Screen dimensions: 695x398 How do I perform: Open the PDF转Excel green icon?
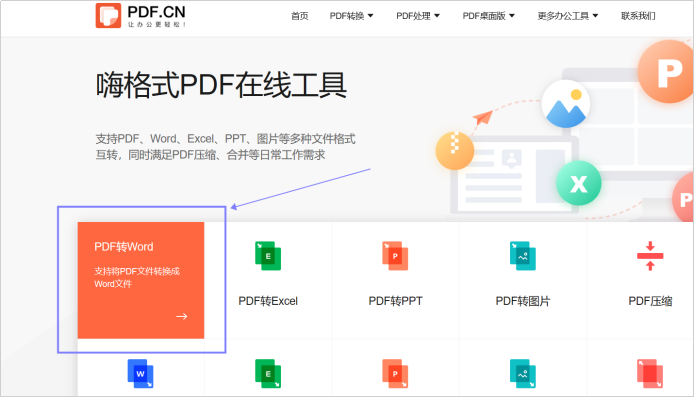click(268, 256)
